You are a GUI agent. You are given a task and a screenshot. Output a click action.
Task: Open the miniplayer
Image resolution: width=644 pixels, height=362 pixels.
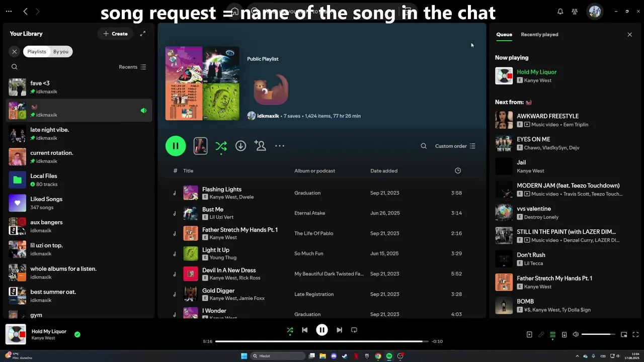click(624, 334)
